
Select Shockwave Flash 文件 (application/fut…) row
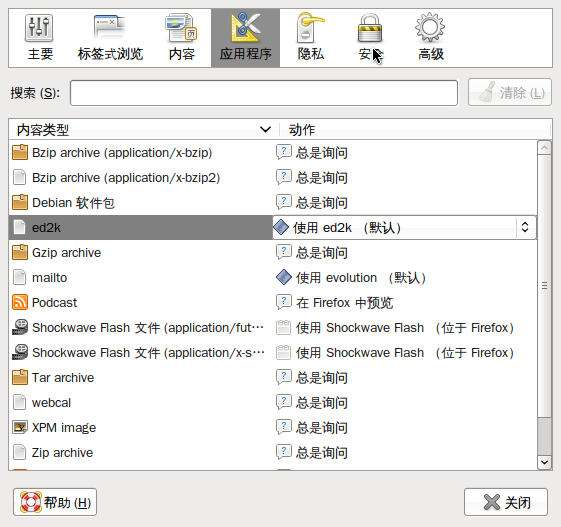(x=273, y=328)
